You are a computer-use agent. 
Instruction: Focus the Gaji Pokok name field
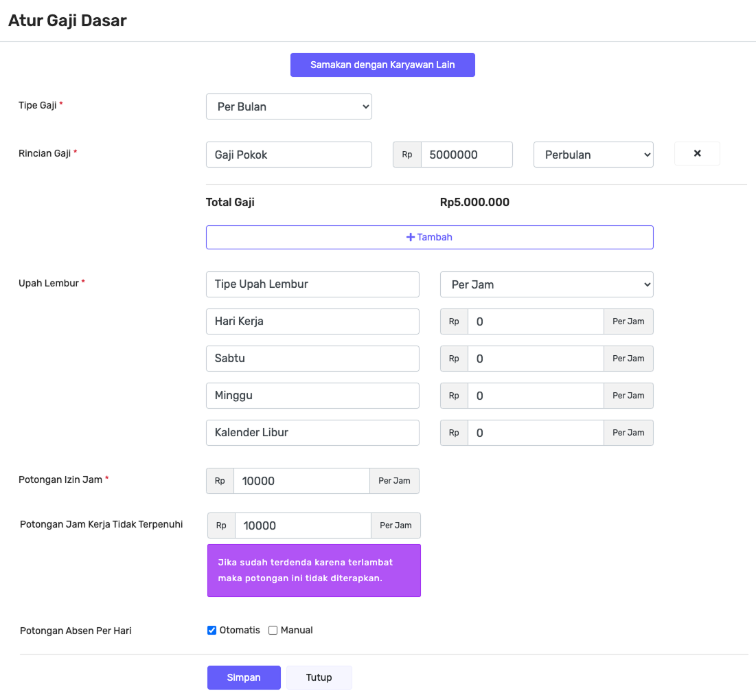pos(288,155)
